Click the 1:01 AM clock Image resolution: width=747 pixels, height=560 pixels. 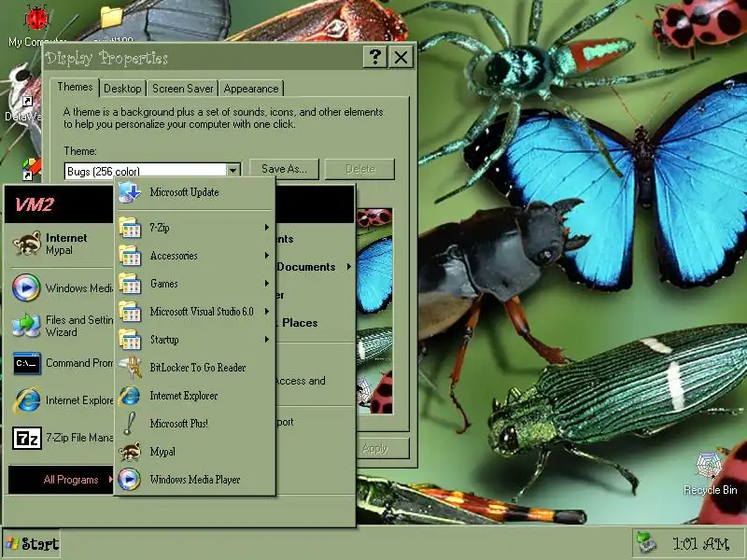[x=701, y=543]
